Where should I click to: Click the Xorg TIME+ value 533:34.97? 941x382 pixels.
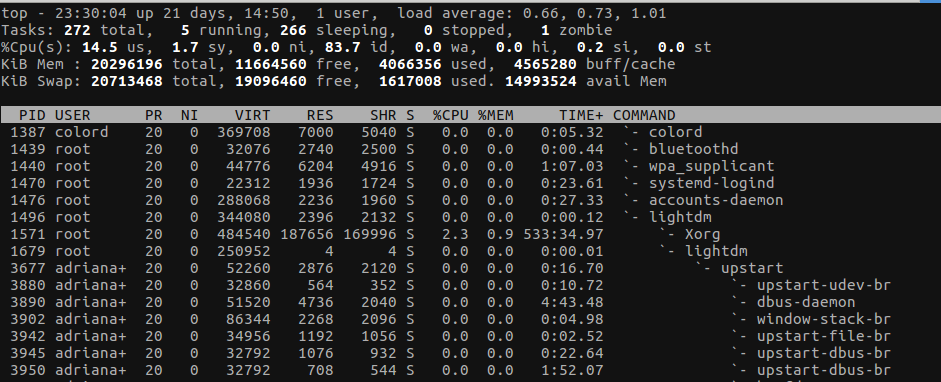point(563,234)
